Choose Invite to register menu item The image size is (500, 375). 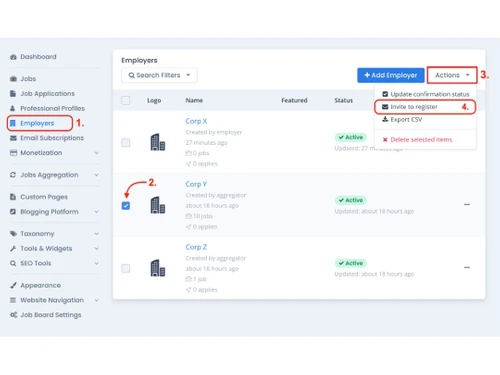425,107
